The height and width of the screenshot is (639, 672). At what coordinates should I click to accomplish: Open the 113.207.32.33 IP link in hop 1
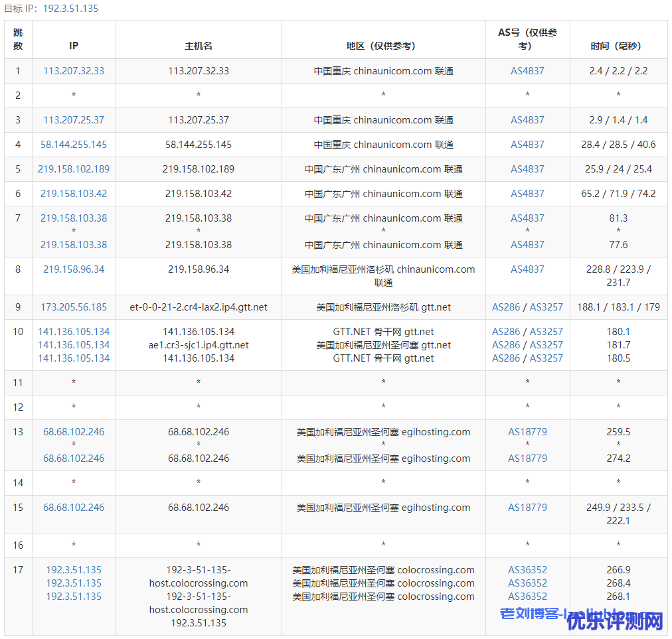pos(74,71)
